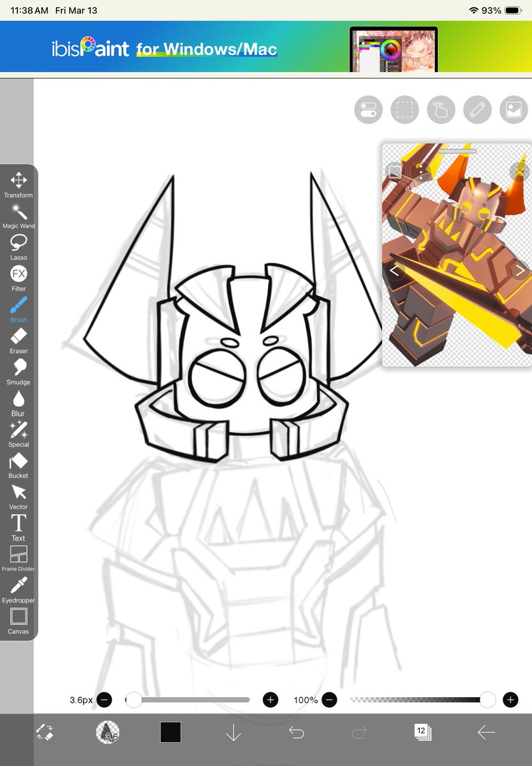532x766 pixels.
Task: Tap the back arrow in bottom bar
Action: (x=486, y=732)
